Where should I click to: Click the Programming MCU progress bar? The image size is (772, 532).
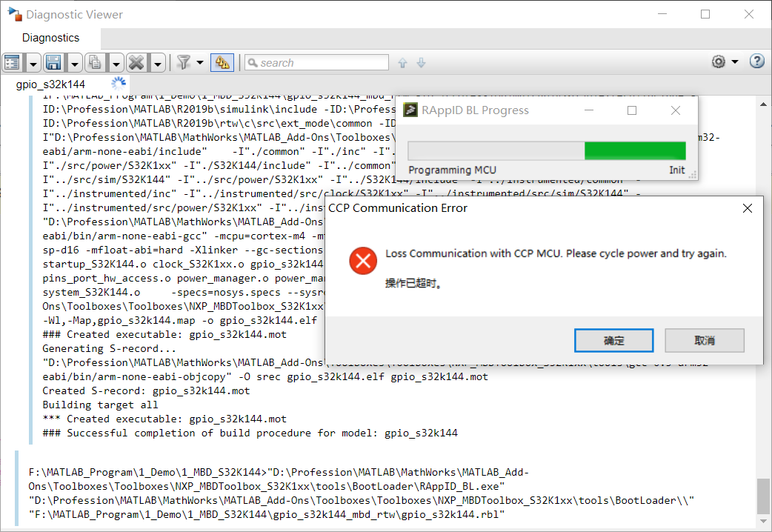click(548, 151)
